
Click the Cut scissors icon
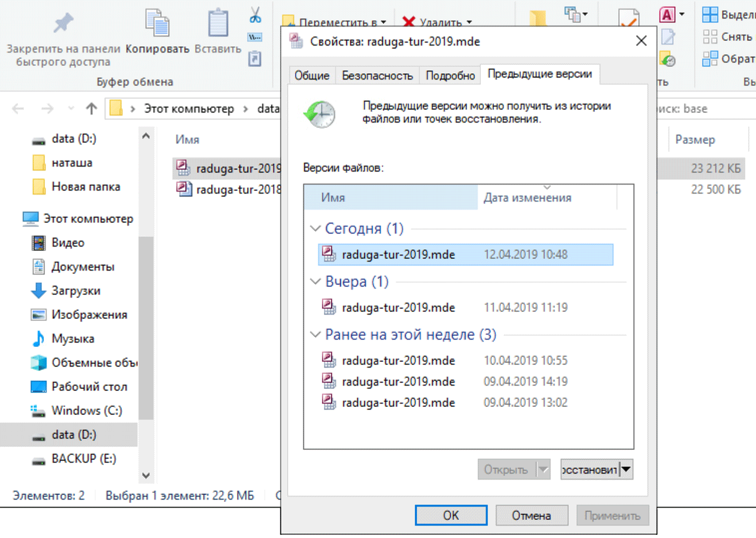(x=255, y=14)
